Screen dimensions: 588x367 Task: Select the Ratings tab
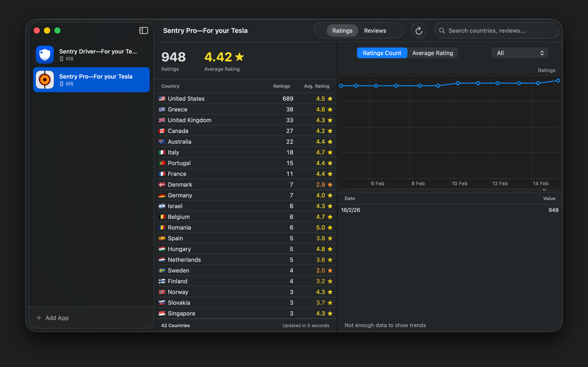342,30
